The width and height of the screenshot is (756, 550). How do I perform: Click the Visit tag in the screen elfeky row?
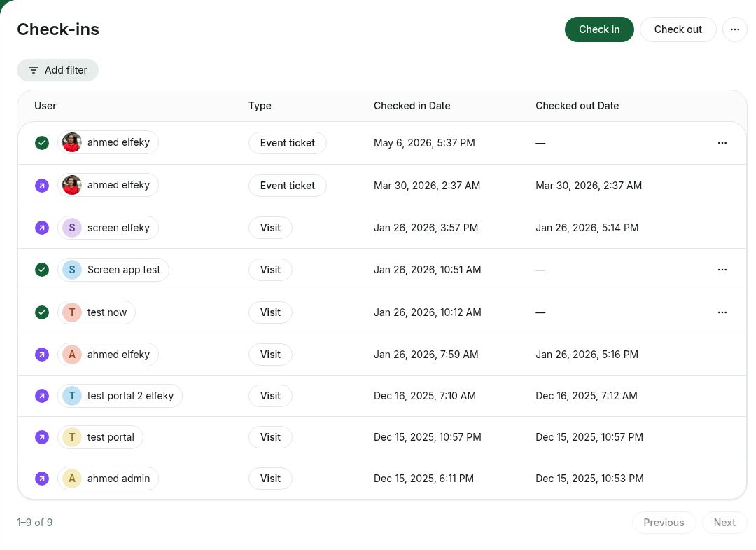270,228
